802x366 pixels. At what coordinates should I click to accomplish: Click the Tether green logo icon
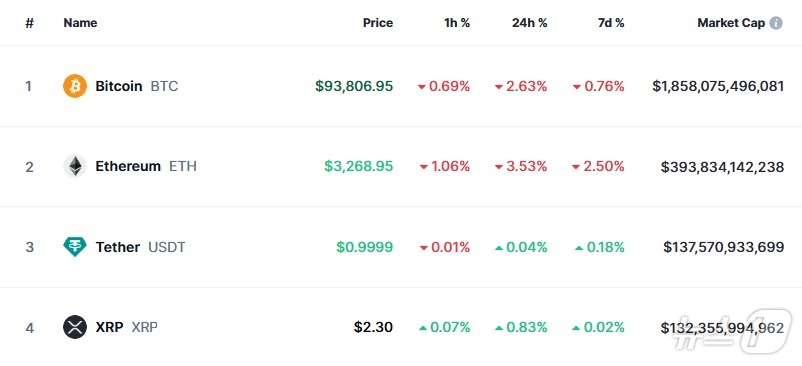[x=75, y=247]
